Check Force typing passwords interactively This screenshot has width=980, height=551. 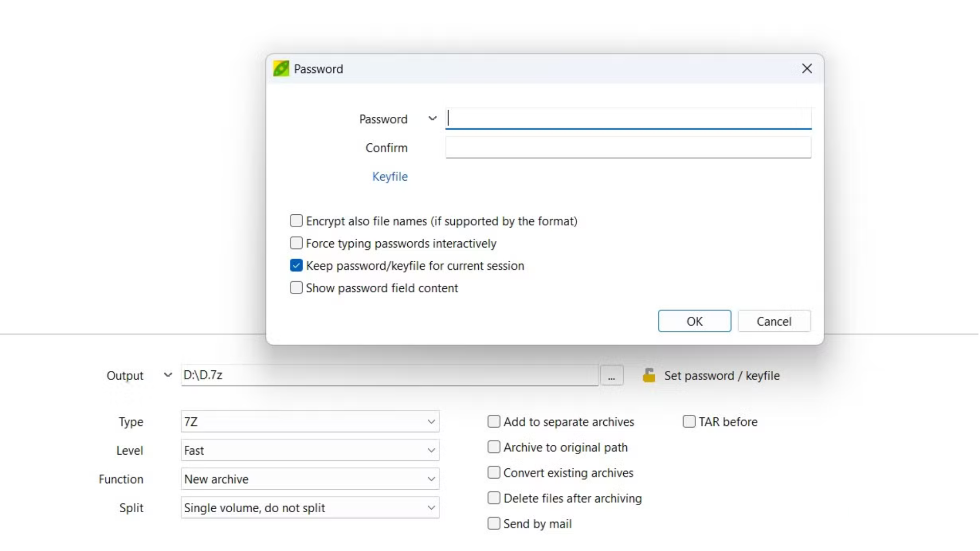(296, 243)
